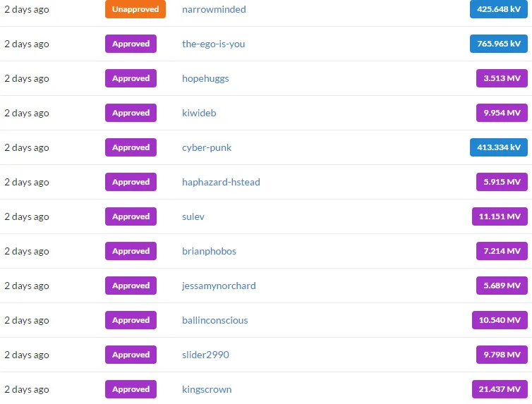This screenshot has height=404, width=532.
Task: Click the 9.798 MV badge
Action: 502,355
